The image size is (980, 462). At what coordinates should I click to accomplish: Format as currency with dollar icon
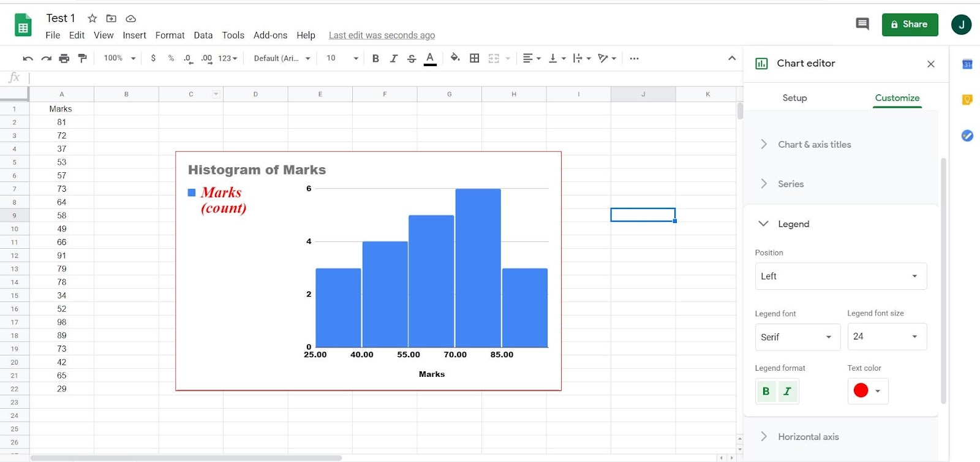click(153, 58)
